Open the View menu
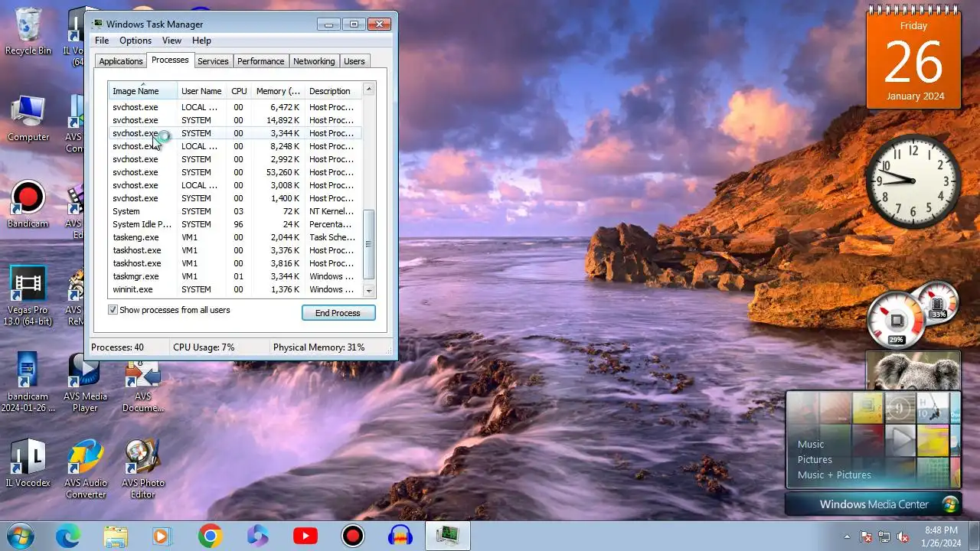 [x=171, y=41]
